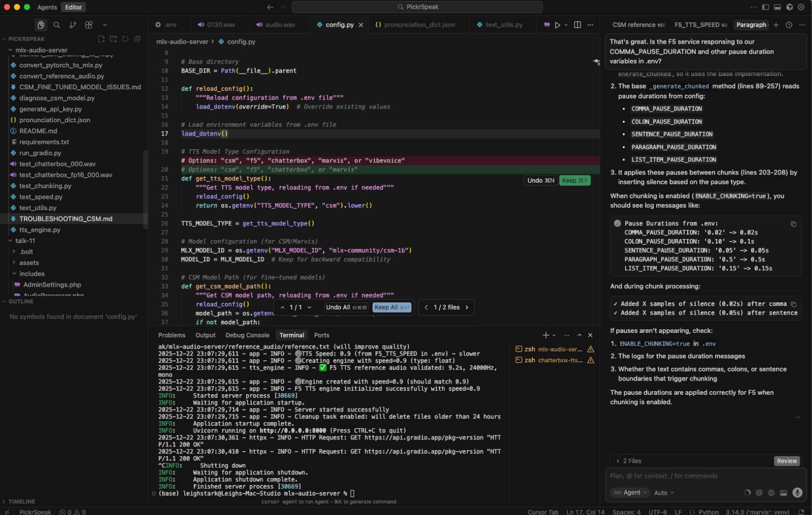This screenshot has width=812, height=515.
Task: Click the Review button in chat
Action: coord(787,461)
